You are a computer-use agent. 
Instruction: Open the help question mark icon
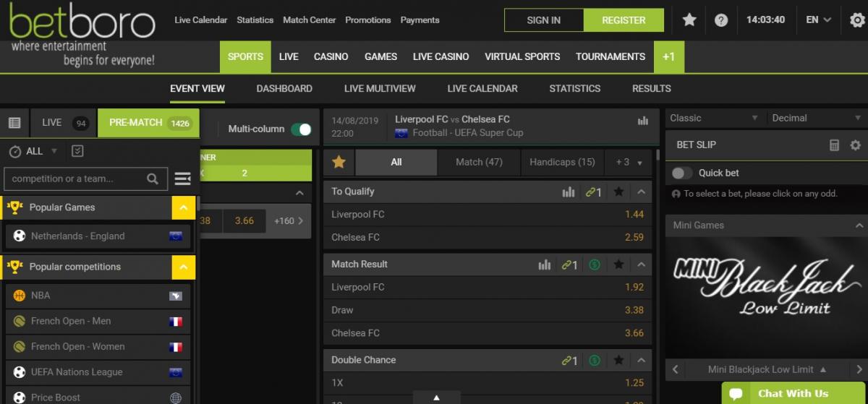pyautogui.click(x=721, y=20)
